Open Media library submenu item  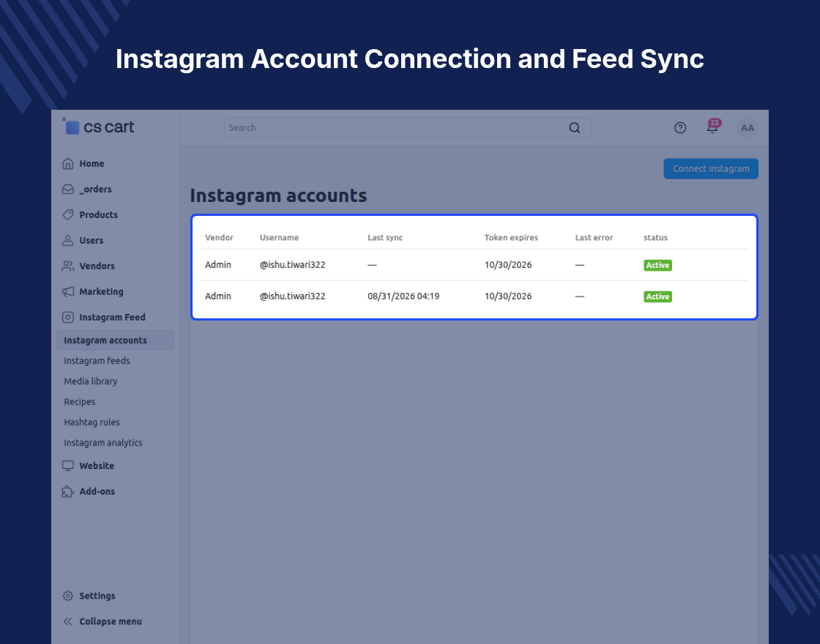point(91,381)
